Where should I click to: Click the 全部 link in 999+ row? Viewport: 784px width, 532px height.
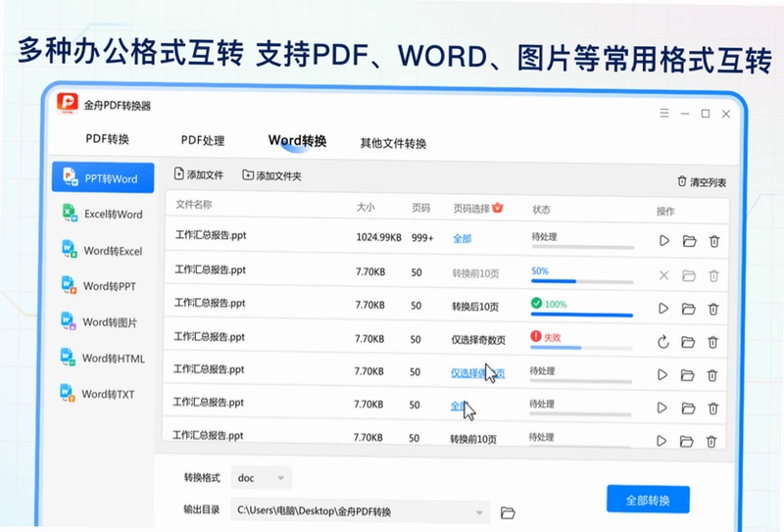point(462,238)
